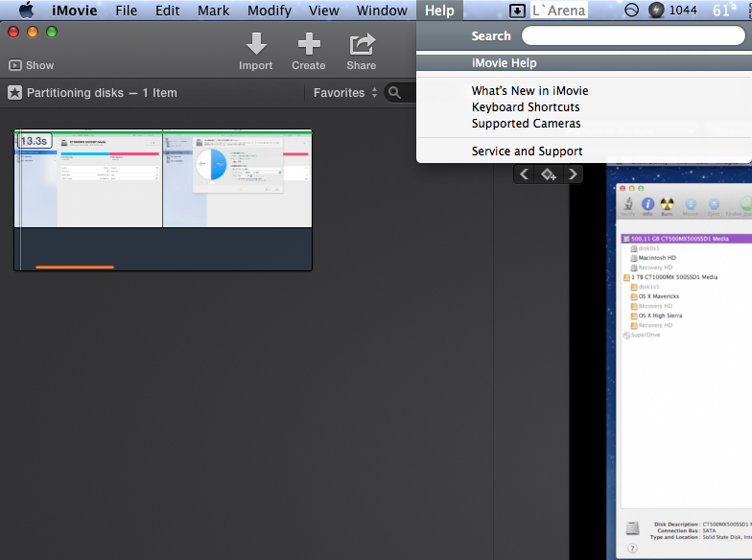Click the Import arrow icon
The image size is (752, 560).
coord(256,44)
